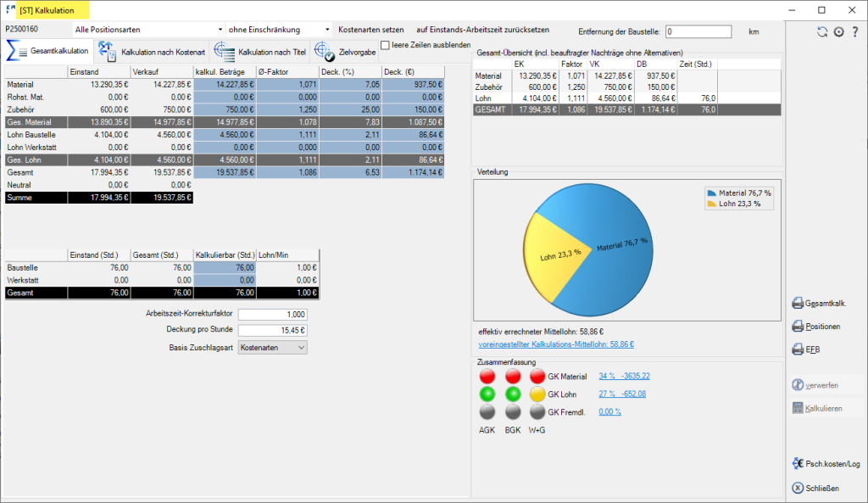Click the refresh icon at top right
868x503 pixels.
tap(821, 31)
